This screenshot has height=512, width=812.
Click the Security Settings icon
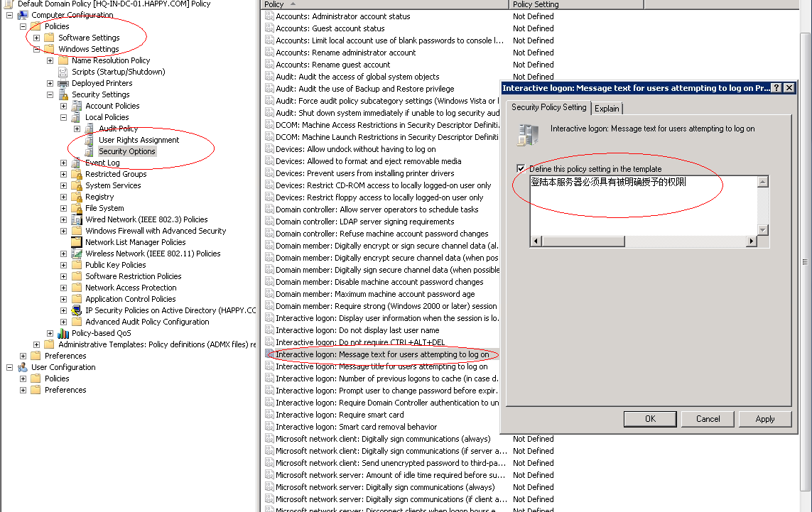pos(63,94)
